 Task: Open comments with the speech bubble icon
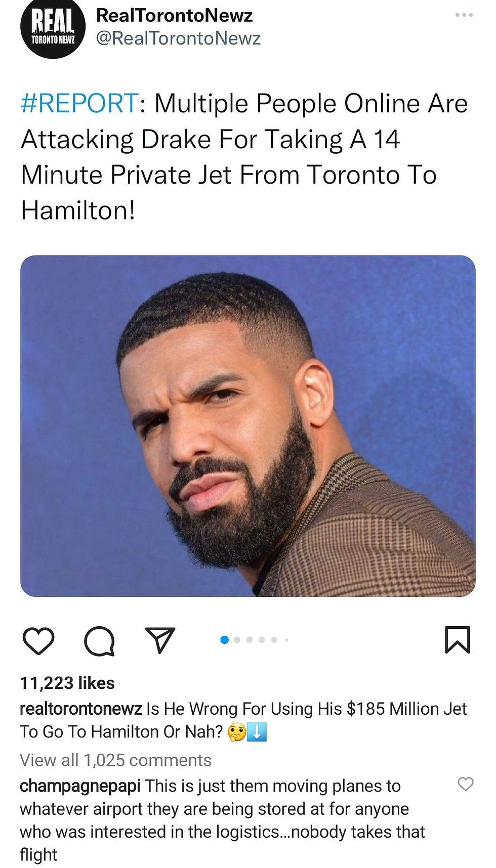[99, 641]
